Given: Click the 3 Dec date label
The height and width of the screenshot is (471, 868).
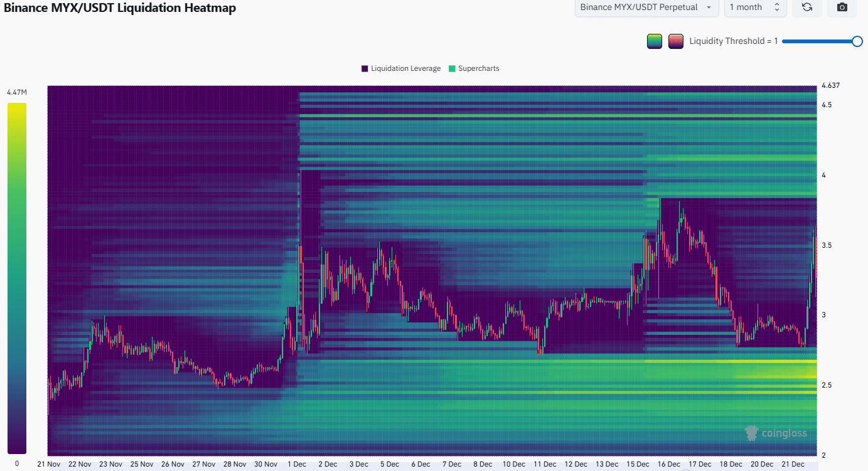Looking at the screenshot, I should click(359, 465).
